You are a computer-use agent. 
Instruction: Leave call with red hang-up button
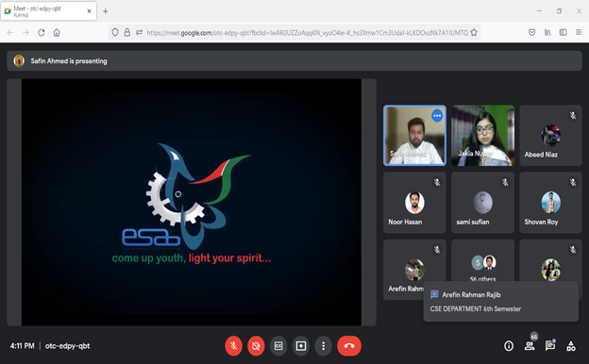pos(349,346)
